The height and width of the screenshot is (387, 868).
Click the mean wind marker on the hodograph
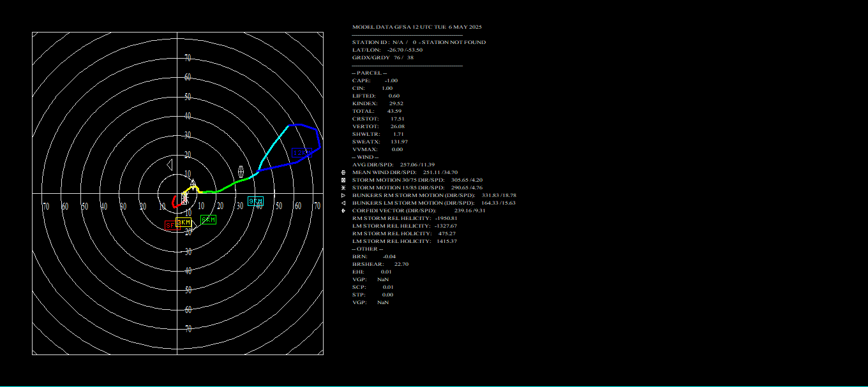241,172
